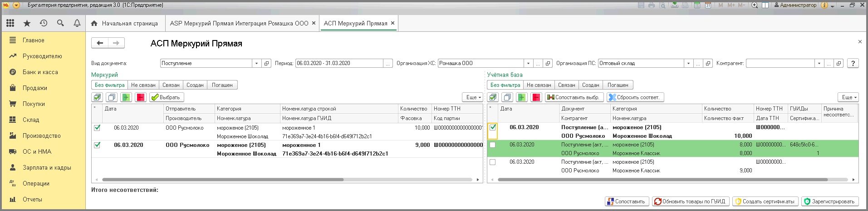
Task: Expand the Контрагент dropdown
Action: click(x=819, y=63)
